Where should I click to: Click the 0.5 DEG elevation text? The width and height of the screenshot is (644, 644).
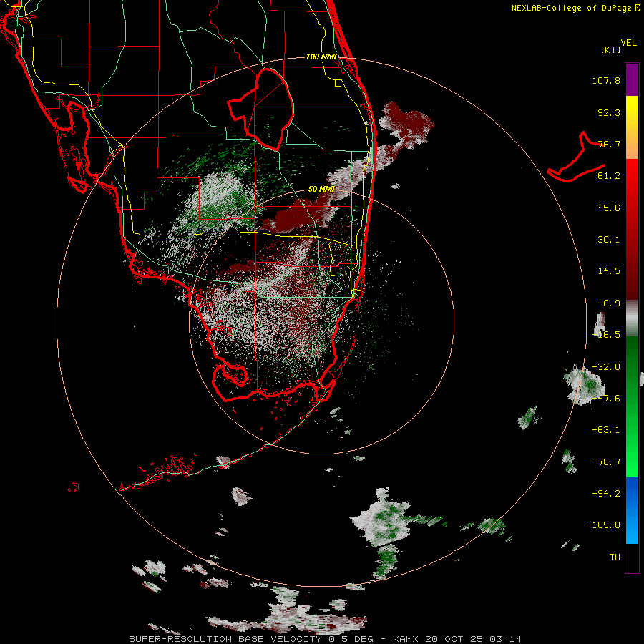point(351,639)
